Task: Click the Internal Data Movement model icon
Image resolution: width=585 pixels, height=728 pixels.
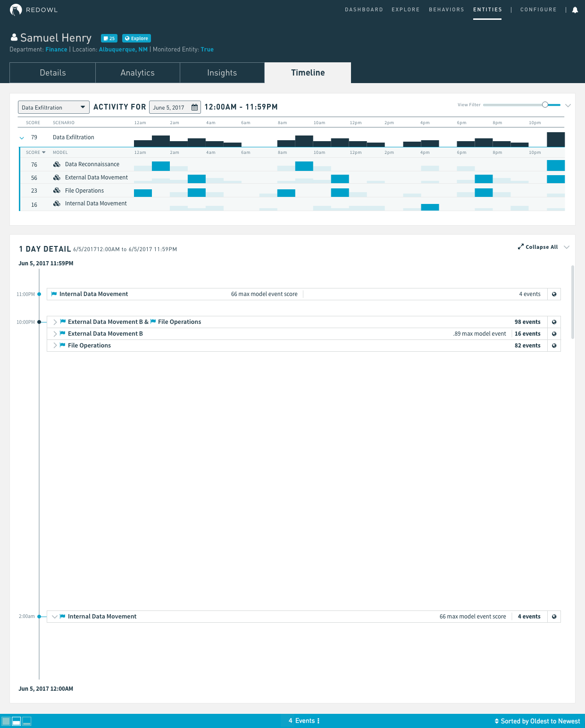Action: [x=57, y=203]
